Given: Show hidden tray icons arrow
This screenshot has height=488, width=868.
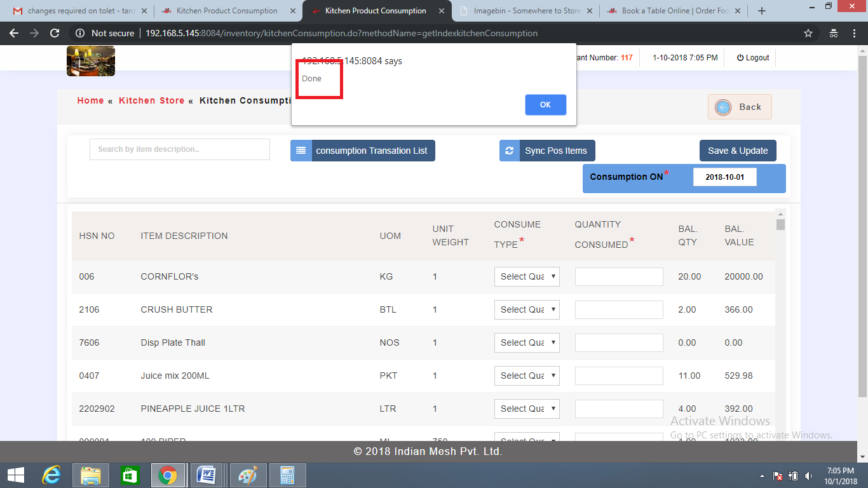Looking at the screenshot, I should pos(763,475).
